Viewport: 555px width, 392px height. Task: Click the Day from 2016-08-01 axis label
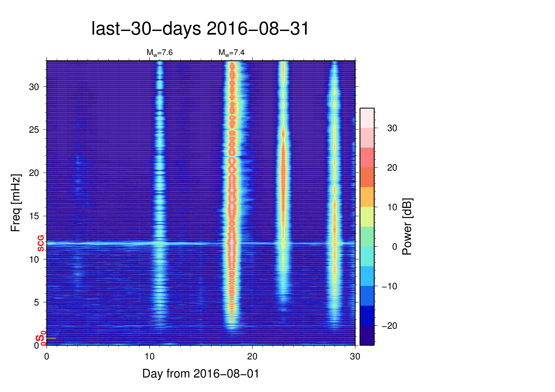coord(201,374)
